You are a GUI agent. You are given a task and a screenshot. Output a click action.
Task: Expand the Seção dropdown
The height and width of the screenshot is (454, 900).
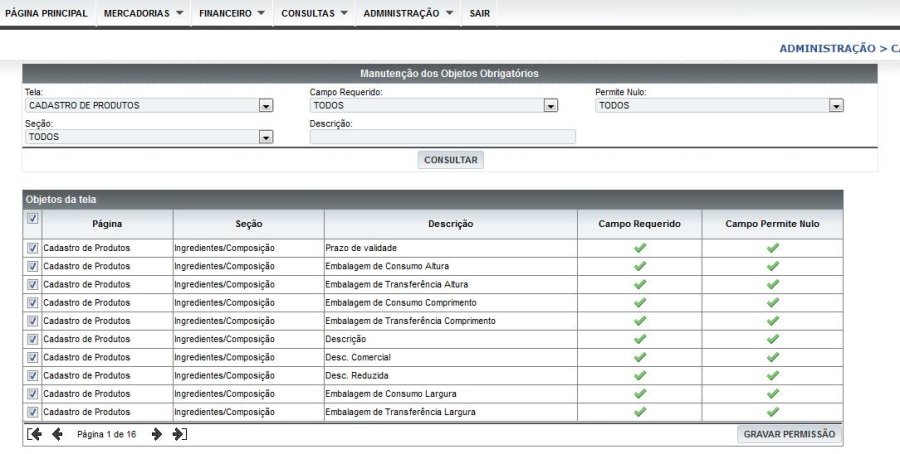(x=266, y=137)
